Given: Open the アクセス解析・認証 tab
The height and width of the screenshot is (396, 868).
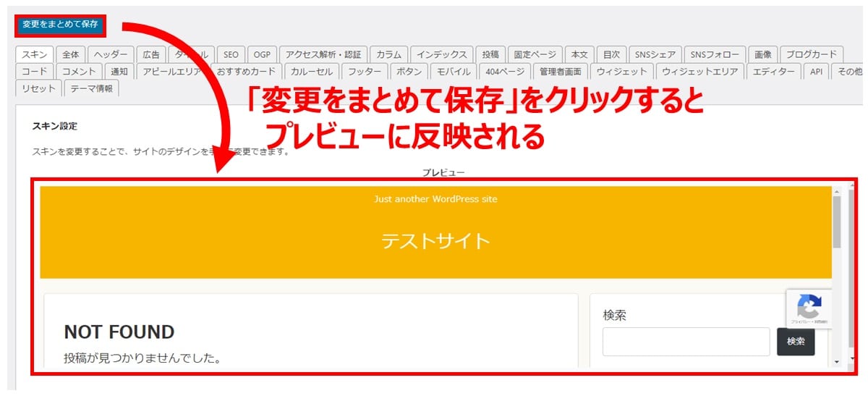Looking at the screenshot, I should [323, 54].
